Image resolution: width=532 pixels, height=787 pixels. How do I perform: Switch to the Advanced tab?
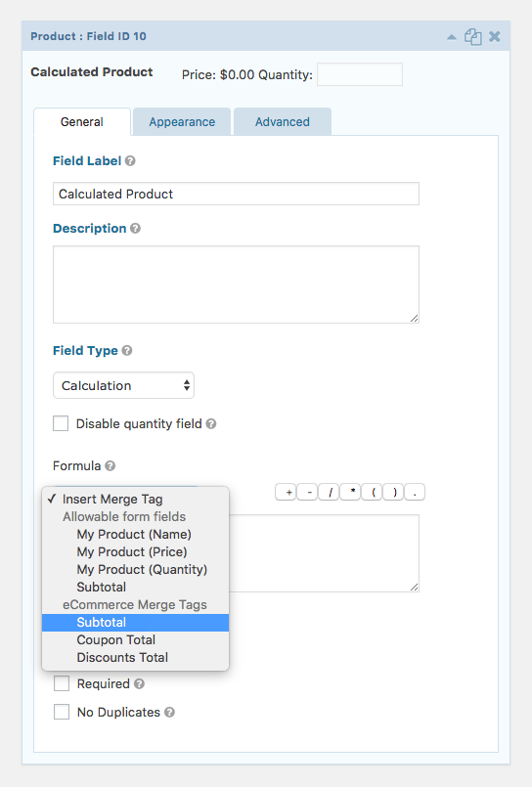tap(282, 122)
